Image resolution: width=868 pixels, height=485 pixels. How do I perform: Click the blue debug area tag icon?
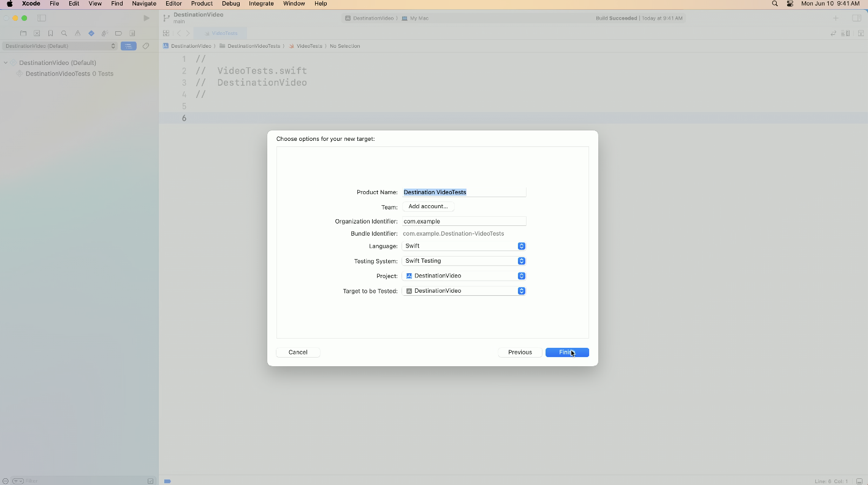(x=167, y=481)
